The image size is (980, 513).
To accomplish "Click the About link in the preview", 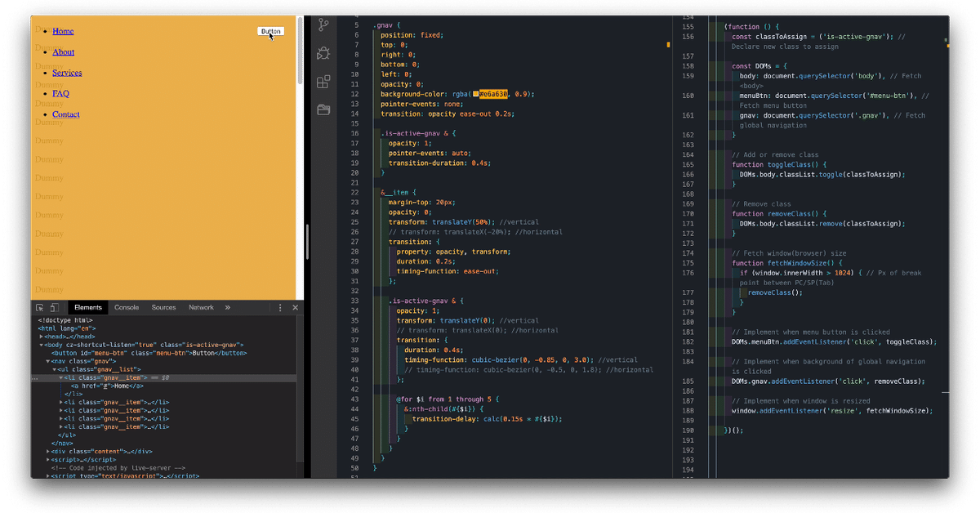I will click(x=63, y=52).
